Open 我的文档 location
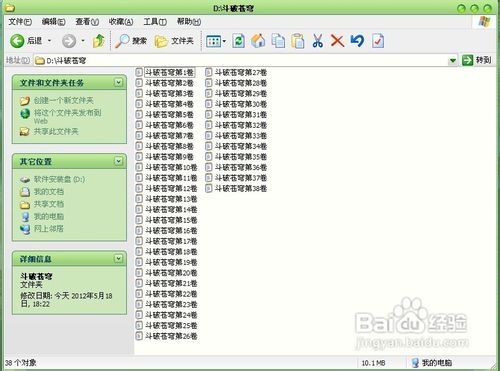 click(x=49, y=192)
